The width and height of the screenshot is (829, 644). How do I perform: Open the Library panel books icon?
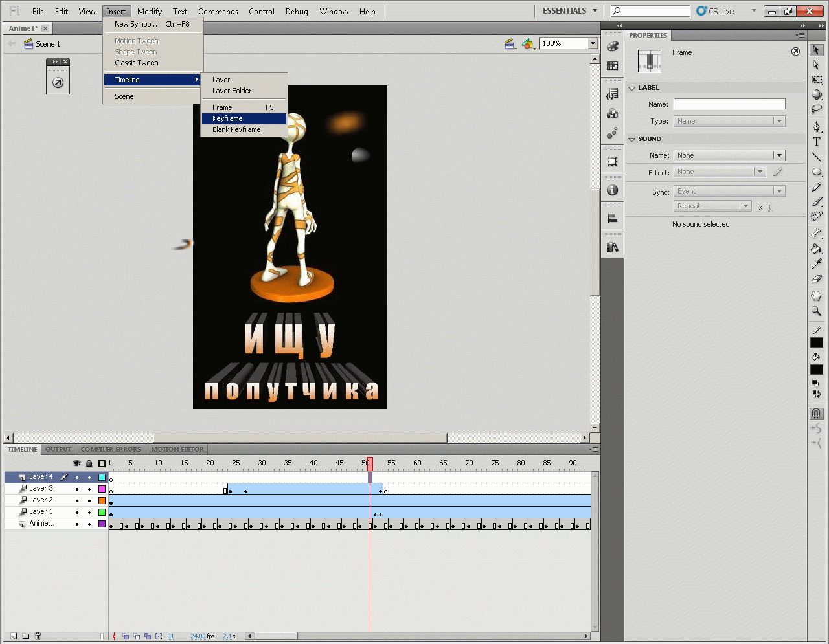pyautogui.click(x=613, y=247)
